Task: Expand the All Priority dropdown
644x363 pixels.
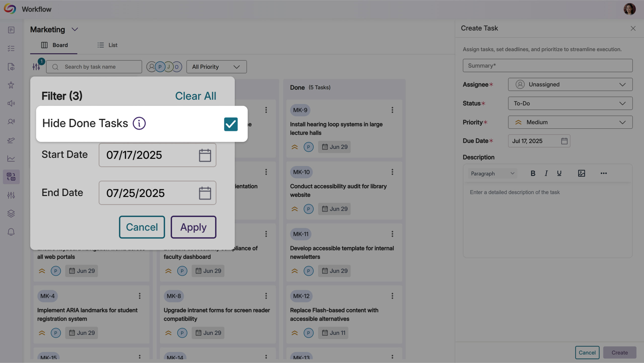Action: point(216,67)
